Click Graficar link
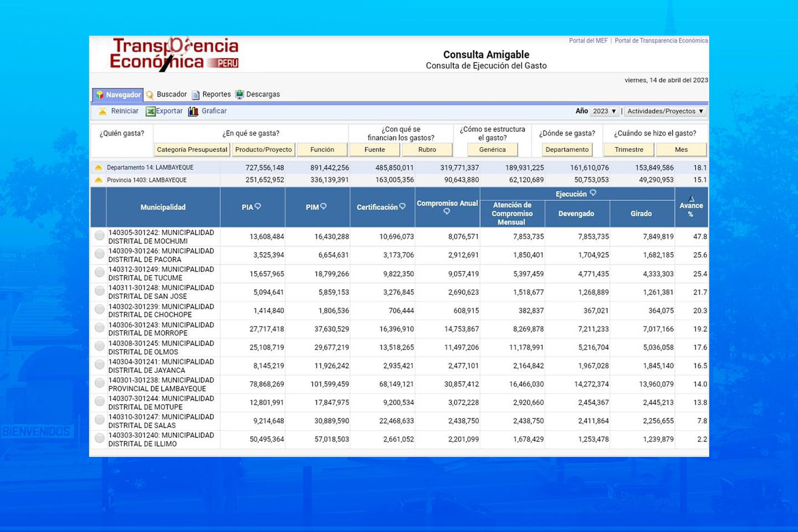 tap(214, 111)
